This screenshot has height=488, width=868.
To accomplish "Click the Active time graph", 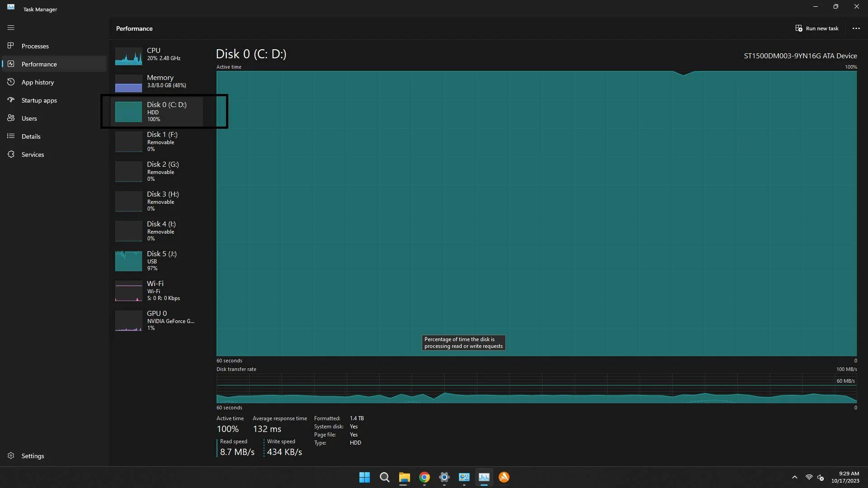I will [537, 213].
